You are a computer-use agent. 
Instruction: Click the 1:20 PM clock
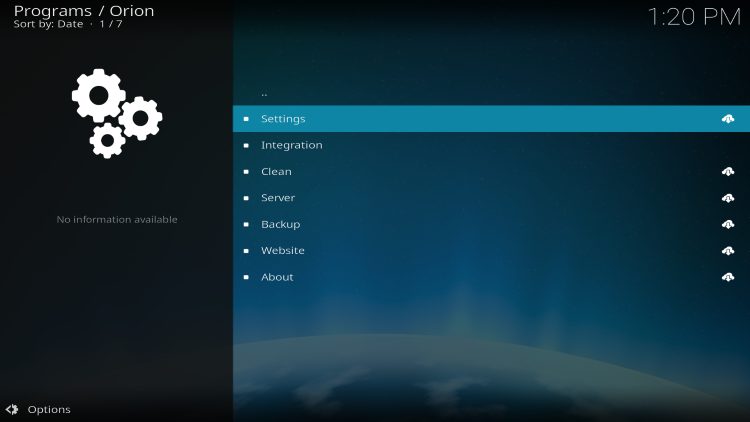point(694,17)
